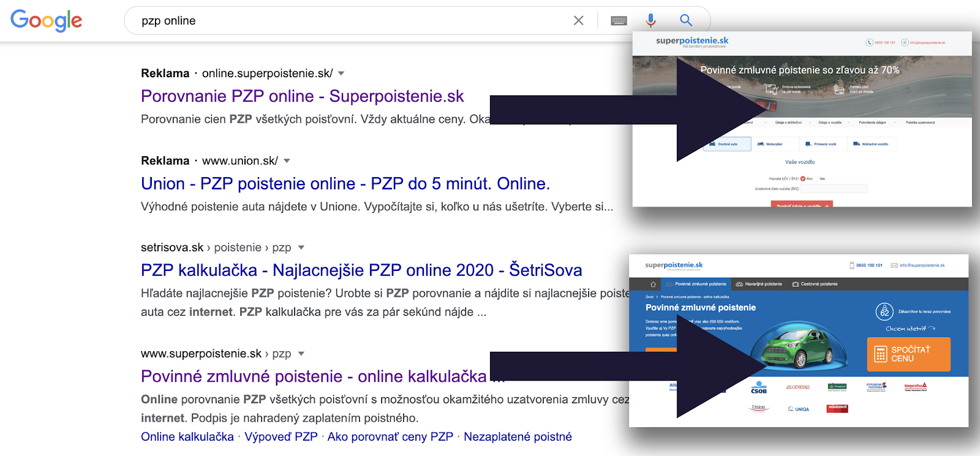Click envelope icon in lower preview header
Image resolution: width=980 pixels, height=456 pixels.
point(894,265)
